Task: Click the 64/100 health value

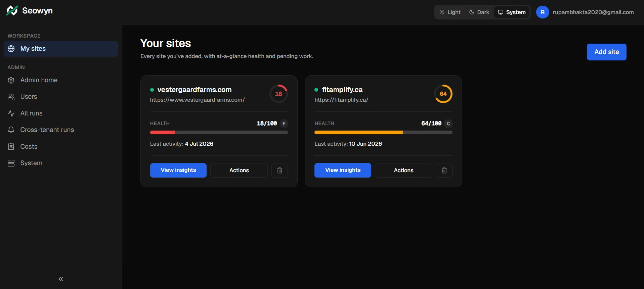Action: 431,124
